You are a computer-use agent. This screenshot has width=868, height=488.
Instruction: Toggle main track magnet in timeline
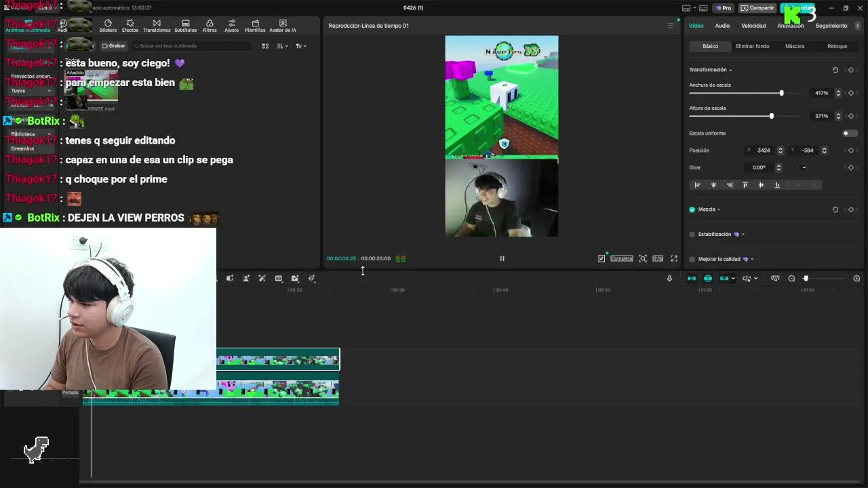pos(692,279)
